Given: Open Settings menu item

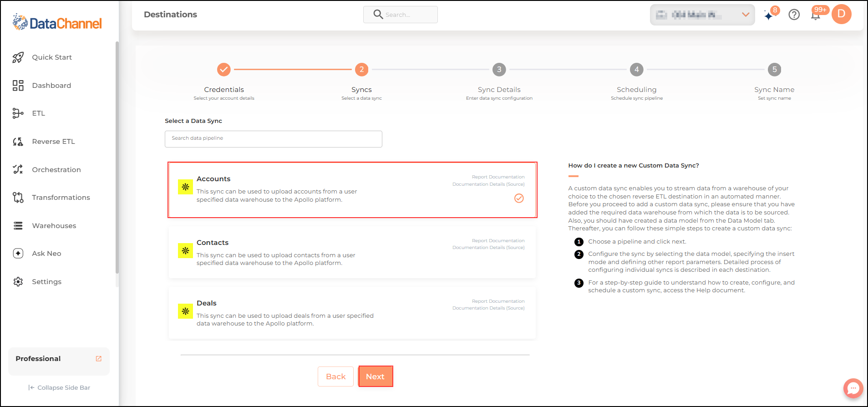Looking at the screenshot, I should tap(46, 282).
